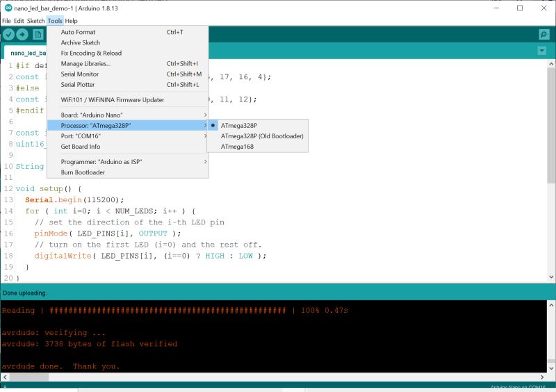The width and height of the screenshot is (556, 392).
Task: Click editor scrollbar up arrow
Action: pos(551,64)
